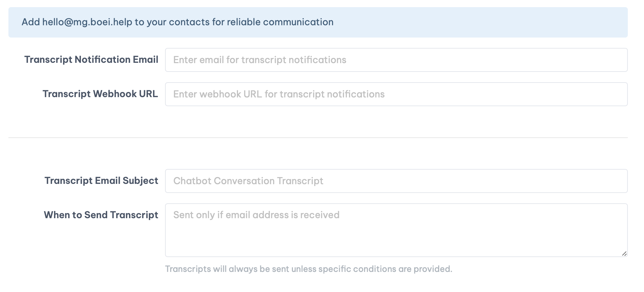Activate the When to Send Transcript textarea
The height and width of the screenshot is (292, 644).
[396, 230]
